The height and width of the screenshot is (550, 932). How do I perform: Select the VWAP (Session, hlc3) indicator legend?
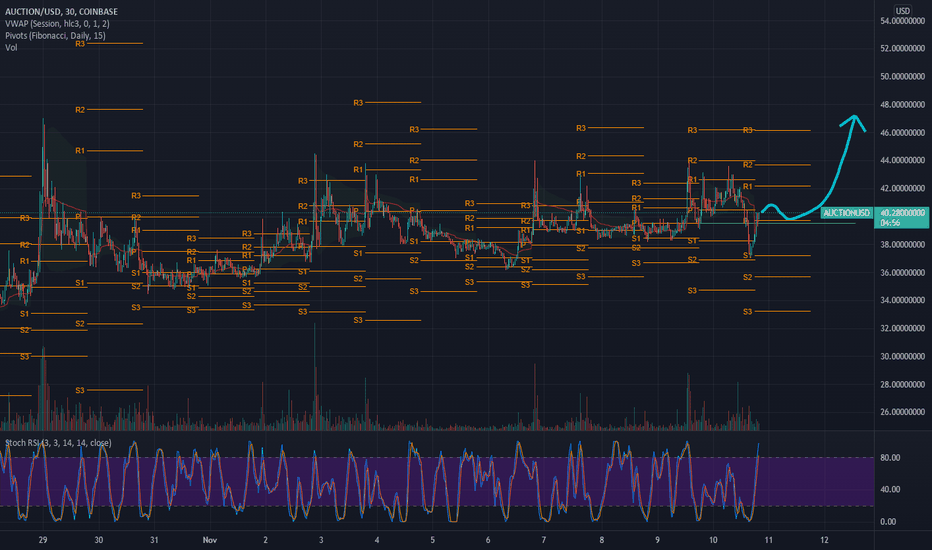tap(57, 24)
